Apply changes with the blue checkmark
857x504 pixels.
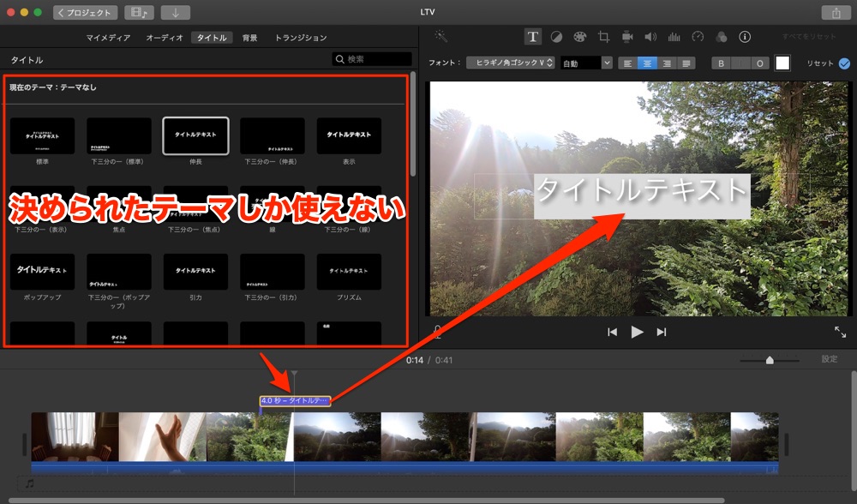844,63
